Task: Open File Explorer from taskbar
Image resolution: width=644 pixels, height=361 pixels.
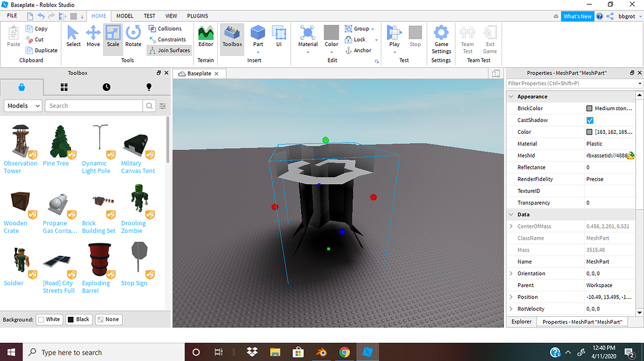Action: pyautogui.click(x=275, y=352)
